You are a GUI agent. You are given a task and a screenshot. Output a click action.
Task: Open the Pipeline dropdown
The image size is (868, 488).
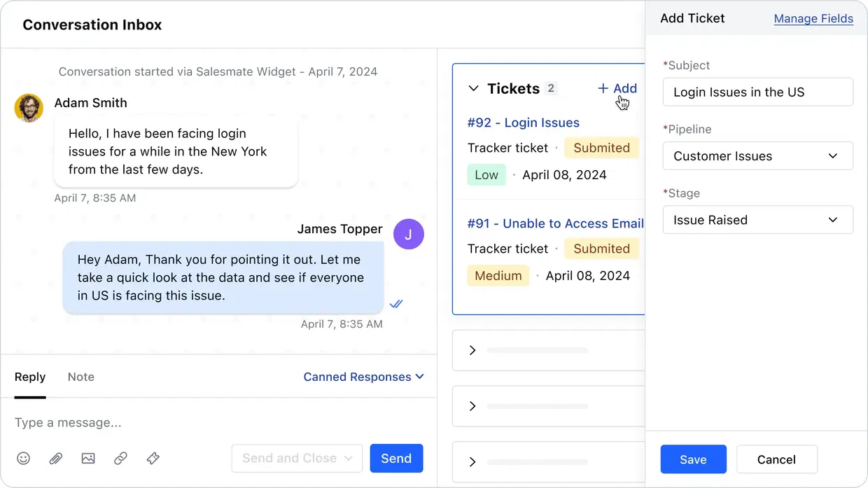pos(757,155)
